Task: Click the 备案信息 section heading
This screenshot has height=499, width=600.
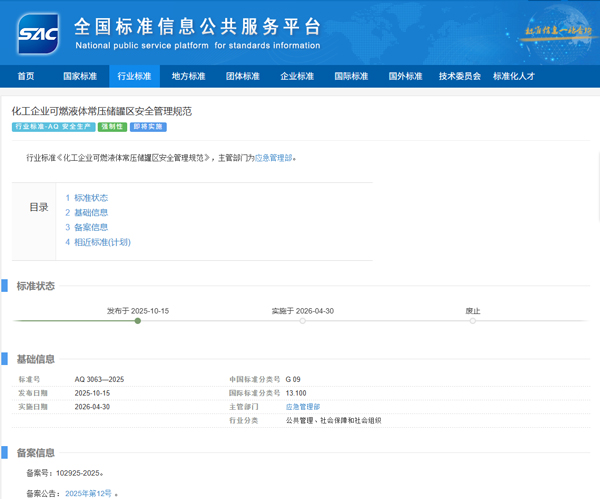Action: click(x=36, y=453)
